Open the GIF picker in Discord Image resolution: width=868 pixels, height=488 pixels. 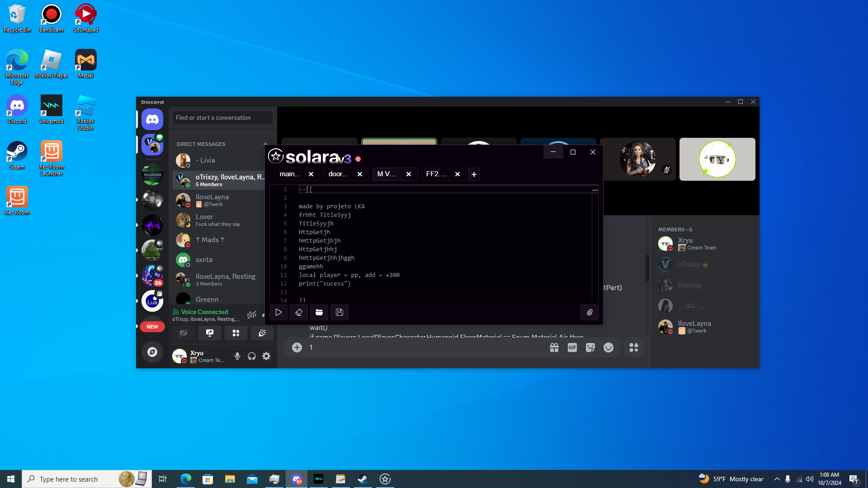572,347
